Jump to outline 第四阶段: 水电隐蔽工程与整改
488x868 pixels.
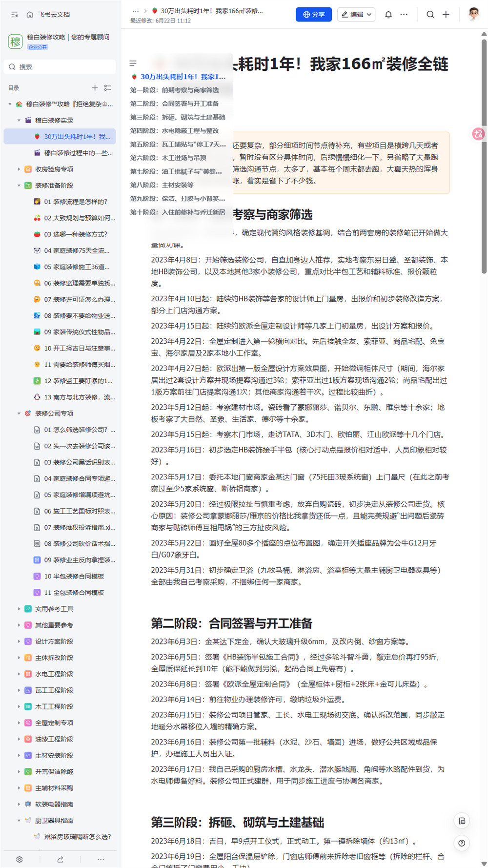click(x=174, y=131)
